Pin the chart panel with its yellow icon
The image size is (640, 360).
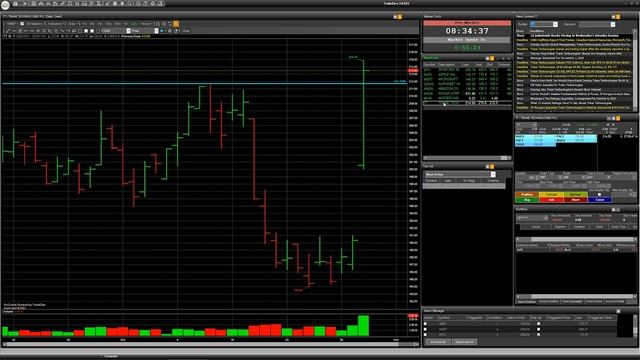click(x=400, y=17)
